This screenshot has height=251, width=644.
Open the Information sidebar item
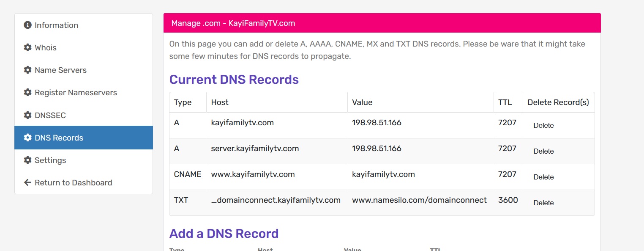point(84,25)
